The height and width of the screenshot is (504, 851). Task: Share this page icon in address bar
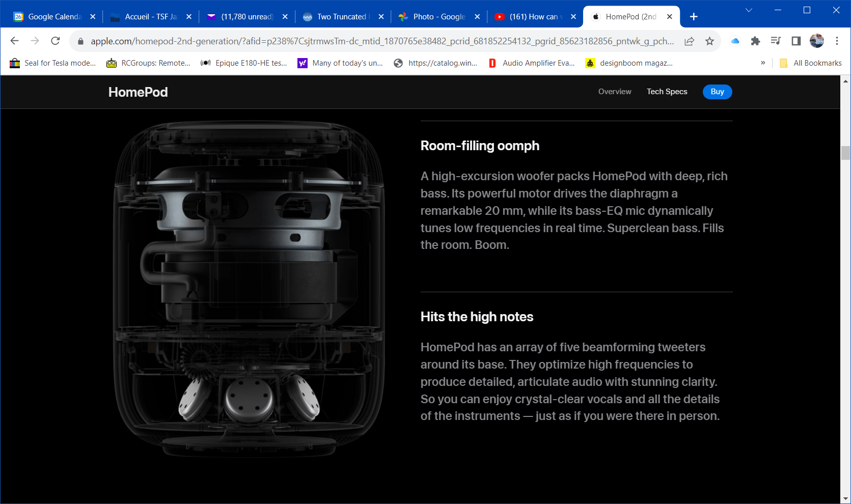point(689,41)
